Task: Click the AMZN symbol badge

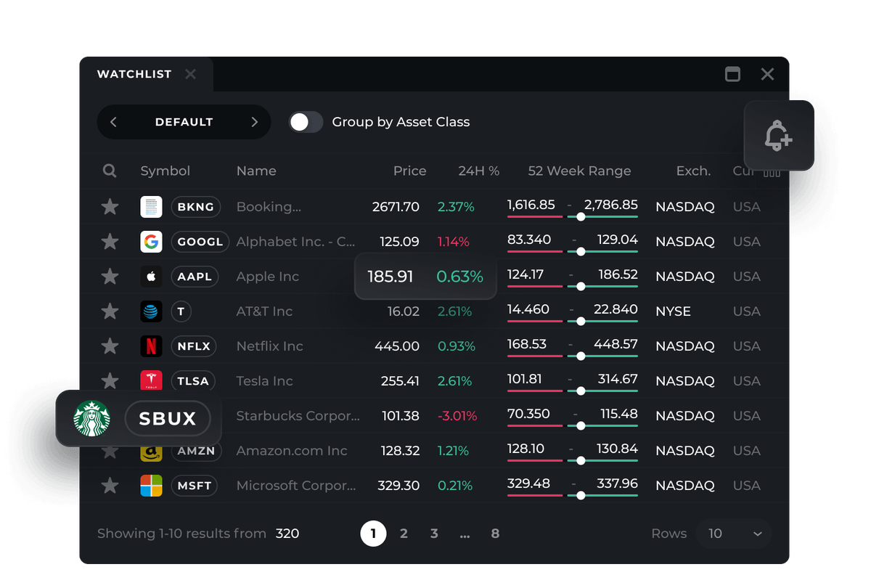Action: (x=196, y=452)
